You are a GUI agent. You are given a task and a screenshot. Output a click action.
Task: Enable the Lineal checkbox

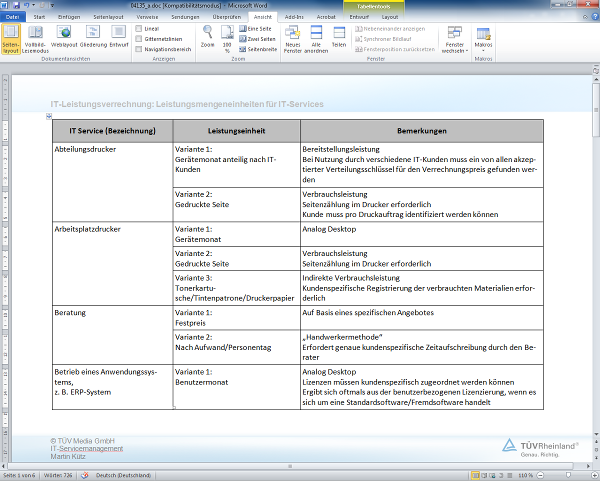coord(139,29)
